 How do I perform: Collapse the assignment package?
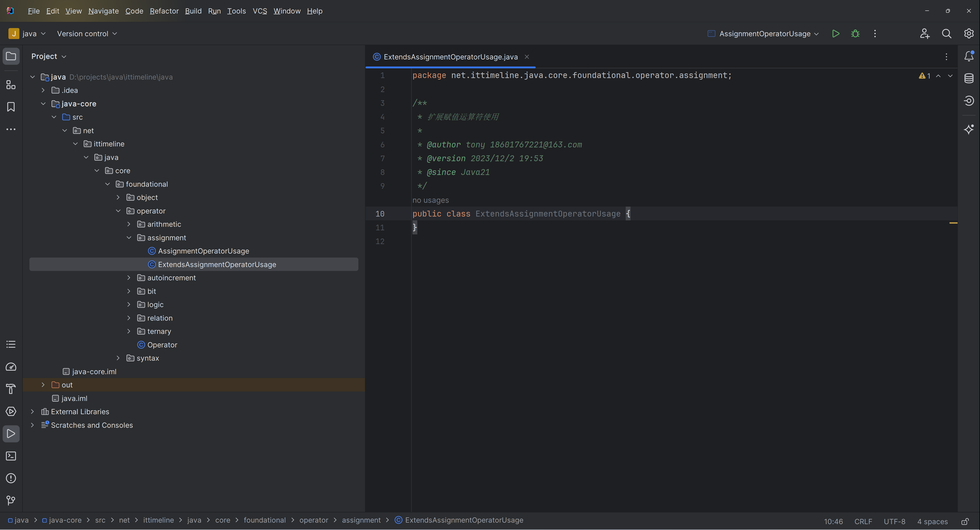tap(129, 237)
